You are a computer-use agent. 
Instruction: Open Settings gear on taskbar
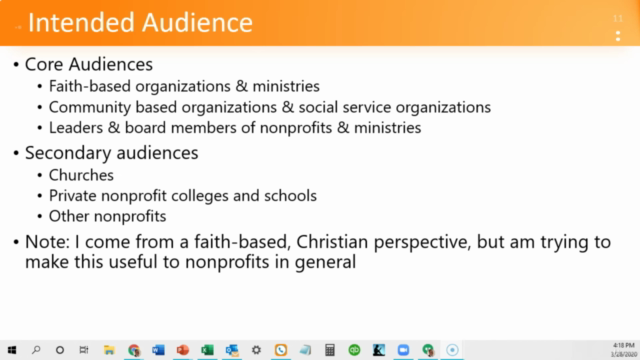click(256, 350)
